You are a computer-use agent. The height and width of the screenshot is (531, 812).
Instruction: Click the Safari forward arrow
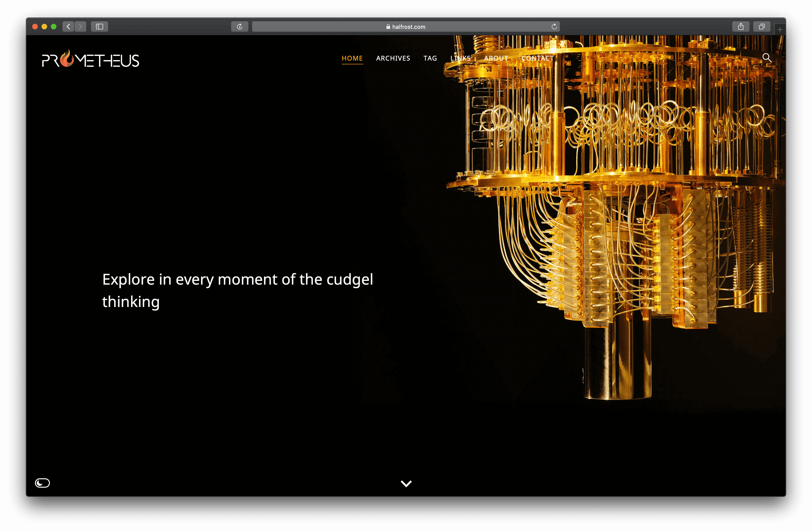(x=80, y=27)
